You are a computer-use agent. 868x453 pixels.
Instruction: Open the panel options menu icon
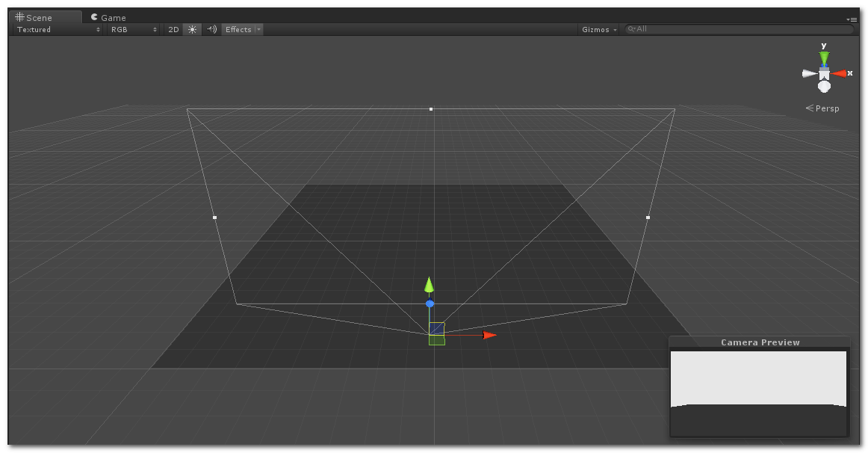coord(852,19)
